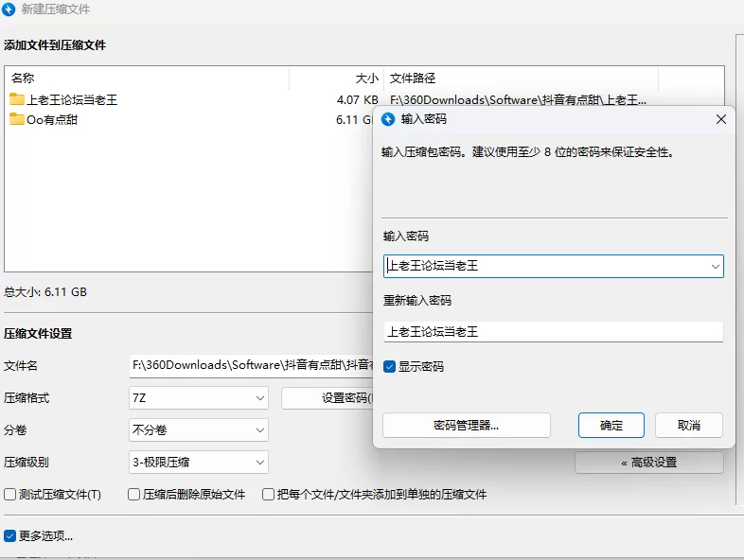Open the 压缩级别 dropdown
This screenshot has width=744, height=560.
click(199, 462)
